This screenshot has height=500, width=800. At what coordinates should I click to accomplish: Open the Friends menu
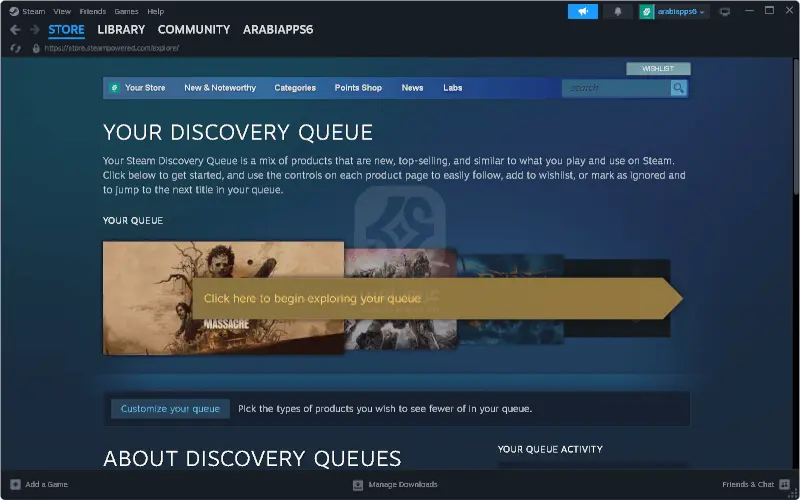coord(93,11)
